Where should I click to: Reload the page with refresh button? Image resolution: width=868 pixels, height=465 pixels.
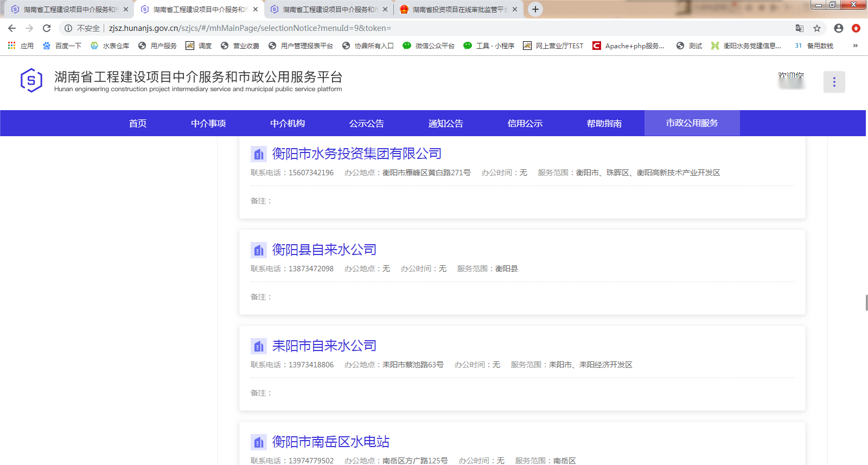tap(47, 28)
